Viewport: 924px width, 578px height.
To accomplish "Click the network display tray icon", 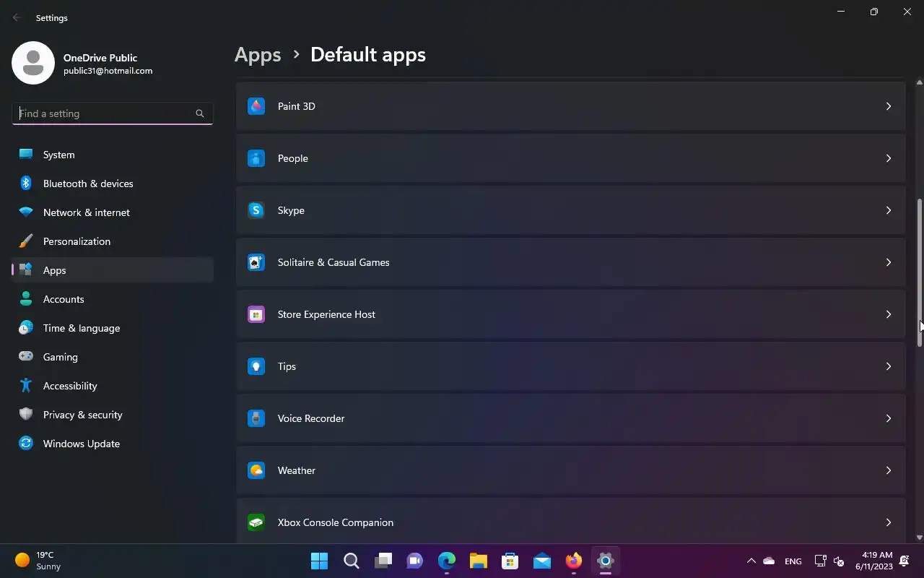I will (x=821, y=561).
